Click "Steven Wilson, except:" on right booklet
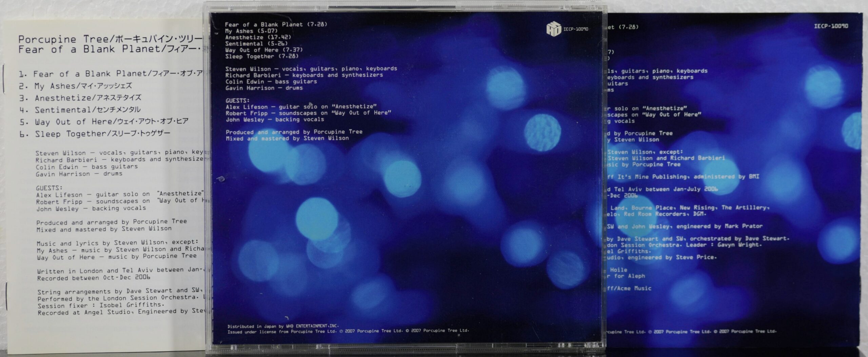 (x=645, y=152)
